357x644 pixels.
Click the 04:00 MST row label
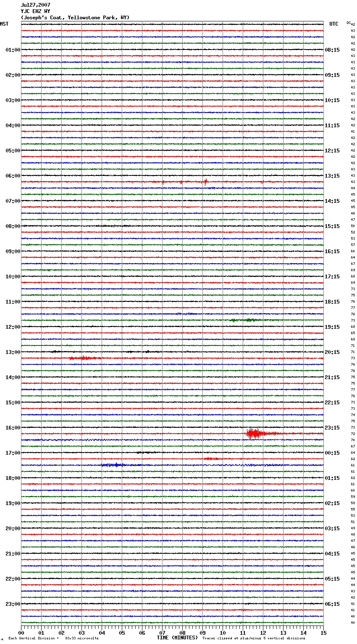click(13, 126)
